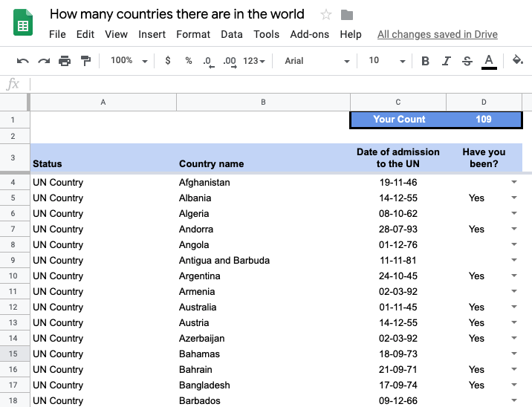Image resolution: width=532 pixels, height=407 pixels.
Task: Click the undo arrow icon
Action: (x=23, y=61)
